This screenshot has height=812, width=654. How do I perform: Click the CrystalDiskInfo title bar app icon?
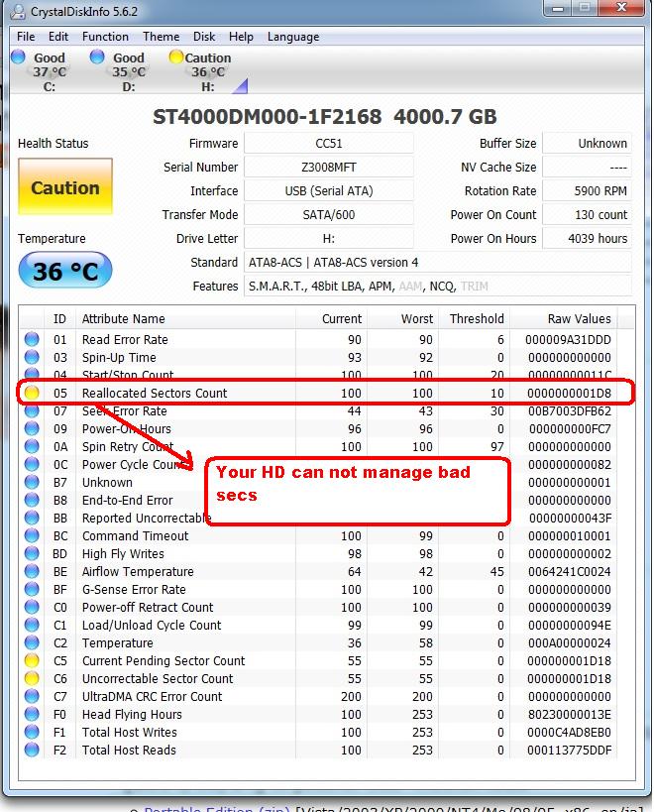(19, 11)
